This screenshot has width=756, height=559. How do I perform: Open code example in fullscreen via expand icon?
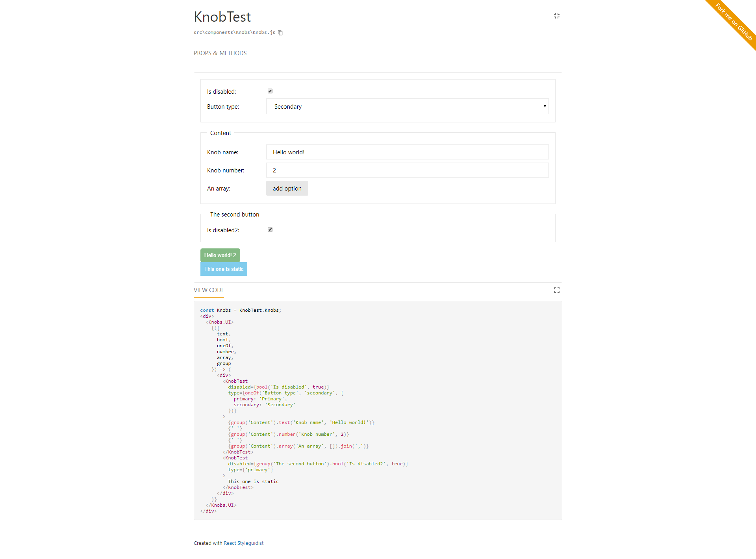[x=556, y=290]
